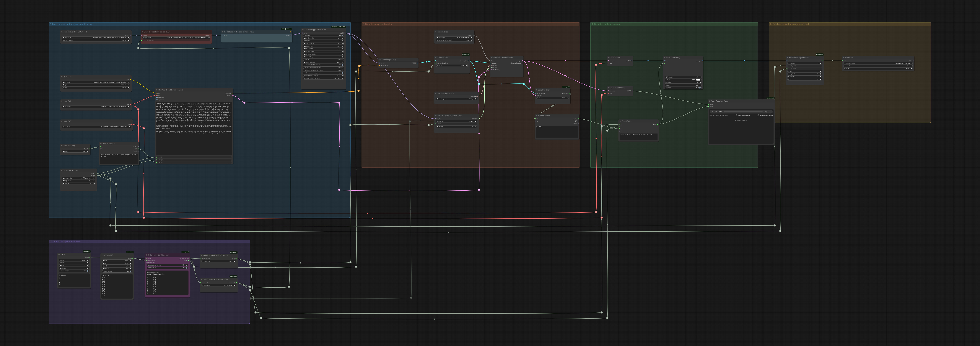Collapse the Audio Waveform Player node
This screenshot has height=346, width=980.
(x=709, y=101)
